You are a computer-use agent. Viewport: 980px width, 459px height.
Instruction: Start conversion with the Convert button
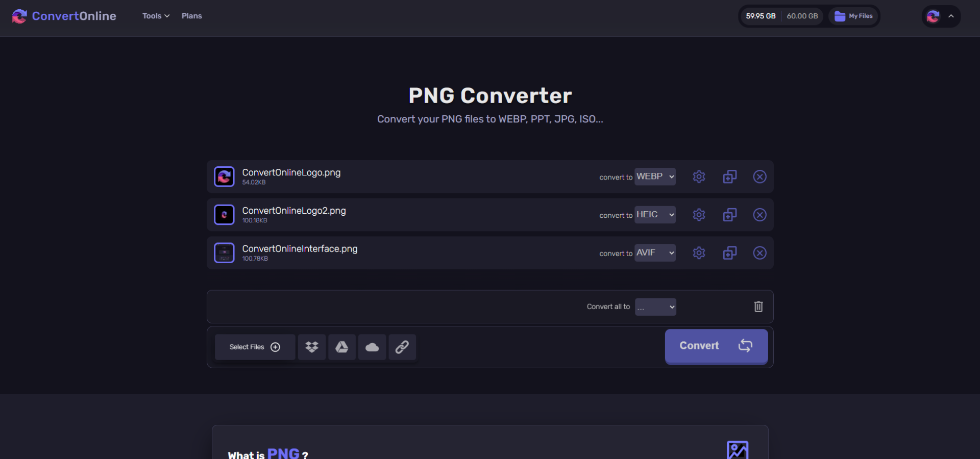click(716, 346)
